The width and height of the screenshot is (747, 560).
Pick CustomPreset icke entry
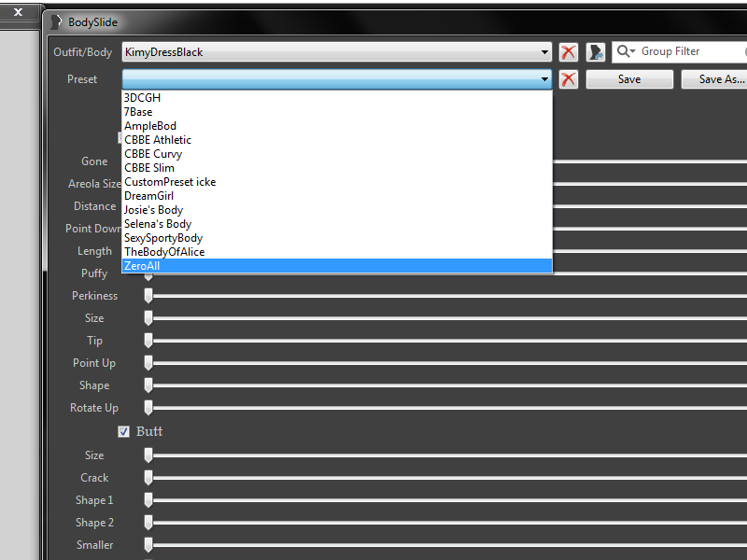pos(337,182)
